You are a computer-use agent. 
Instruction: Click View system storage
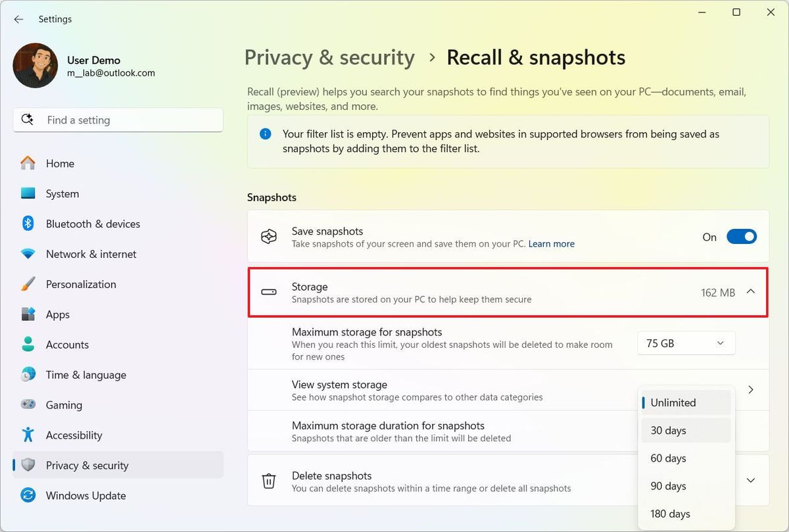pyautogui.click(x=339, y=384)
